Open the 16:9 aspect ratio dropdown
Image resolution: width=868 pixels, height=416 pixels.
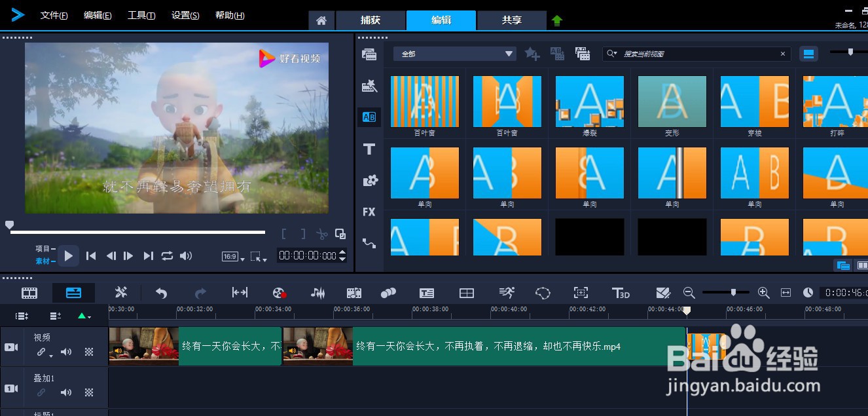point(233,257)
